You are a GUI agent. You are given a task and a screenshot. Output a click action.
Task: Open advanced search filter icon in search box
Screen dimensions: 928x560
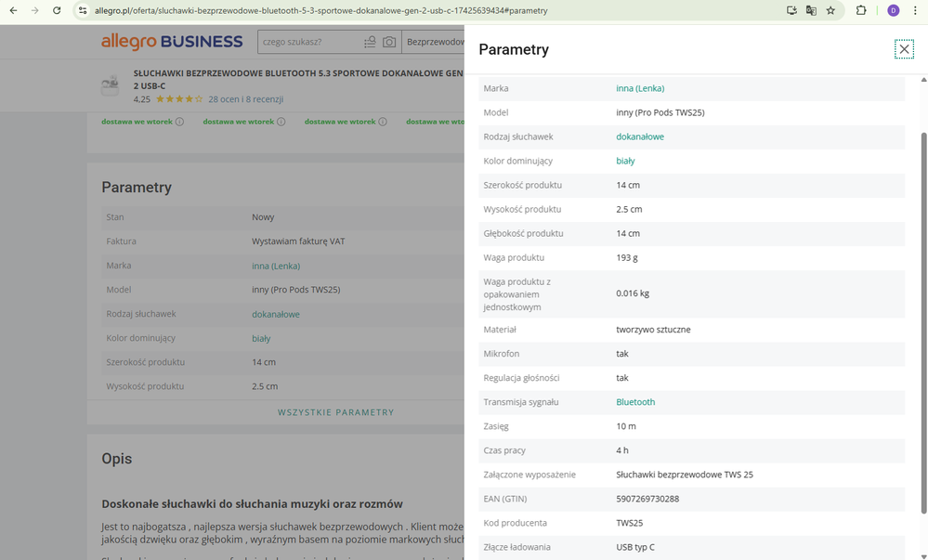tap(370, 42)
